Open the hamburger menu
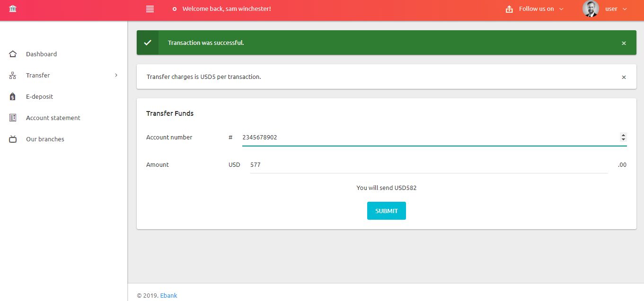 (150, 9)
